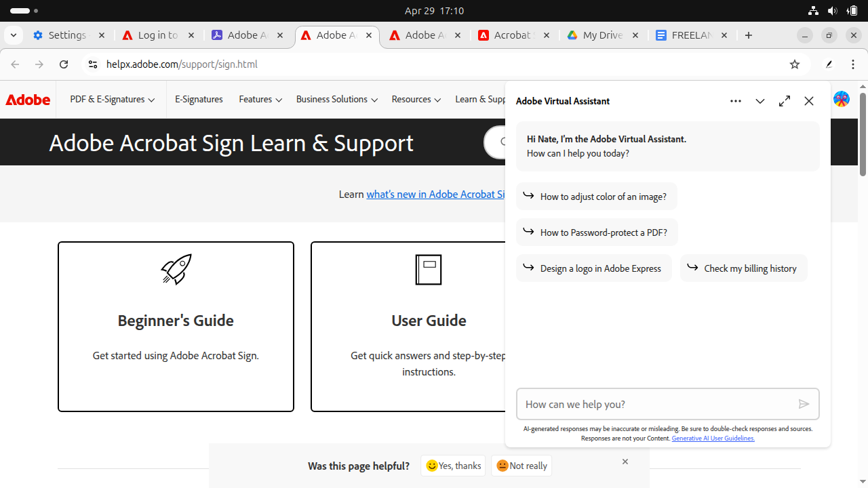Choose 'How to Password-protect a PDF?' suggestion
The height and width of the screenshot is (488, 868).
(597, 232)
